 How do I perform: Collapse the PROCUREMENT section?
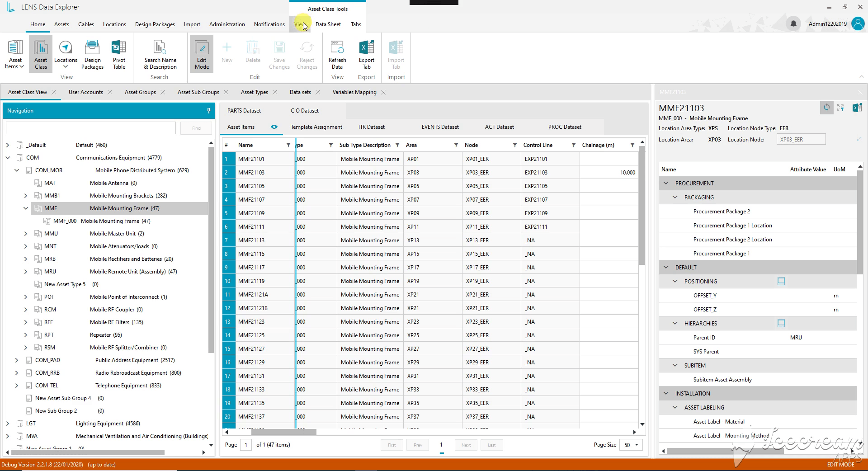(666, 183)
